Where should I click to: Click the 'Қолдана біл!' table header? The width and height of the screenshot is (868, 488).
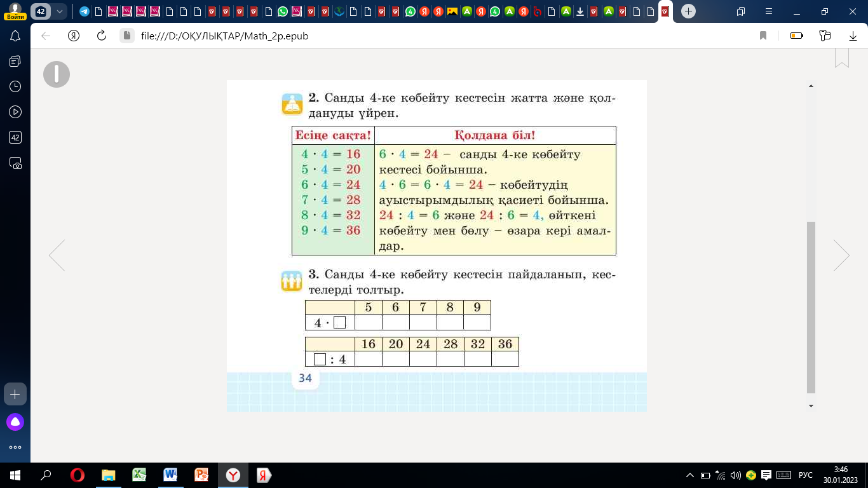[495, 135]
